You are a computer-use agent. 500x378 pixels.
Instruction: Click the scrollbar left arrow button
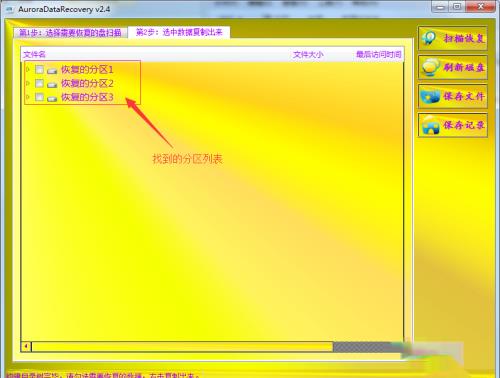[26, 347]
